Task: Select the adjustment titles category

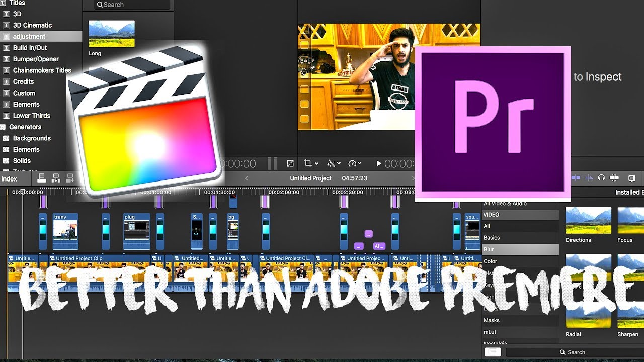Action: click(41, 36)
